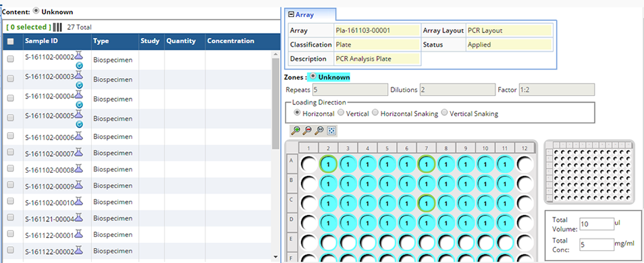Zoom in on the plate view
Viewport: 644px width, 263px height.
295,130
